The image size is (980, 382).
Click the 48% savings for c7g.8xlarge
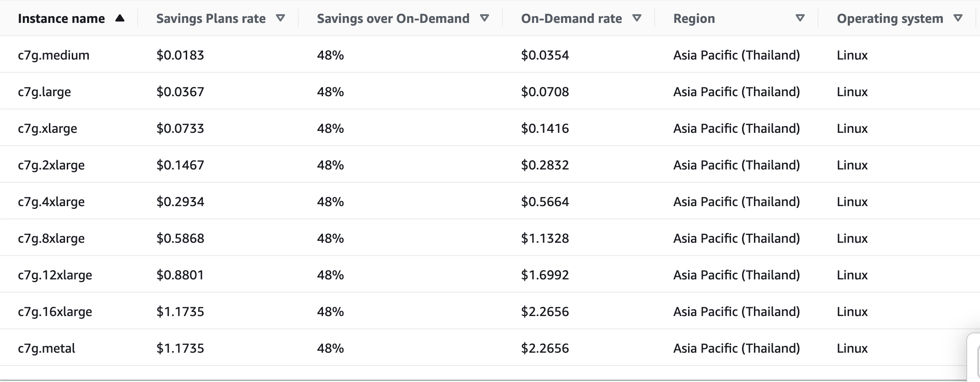click(330, 238)
